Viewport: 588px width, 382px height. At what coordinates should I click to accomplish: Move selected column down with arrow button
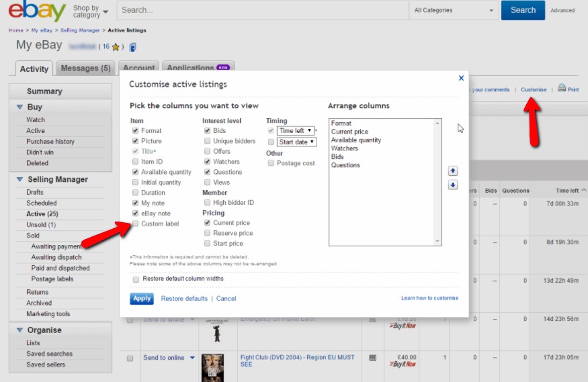(453, 185)
